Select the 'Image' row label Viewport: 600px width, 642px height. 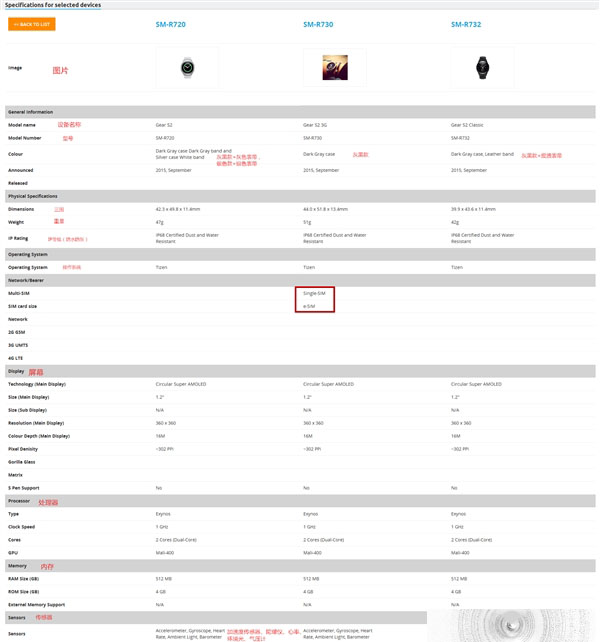pyautogui.click(x=15, y=68)
